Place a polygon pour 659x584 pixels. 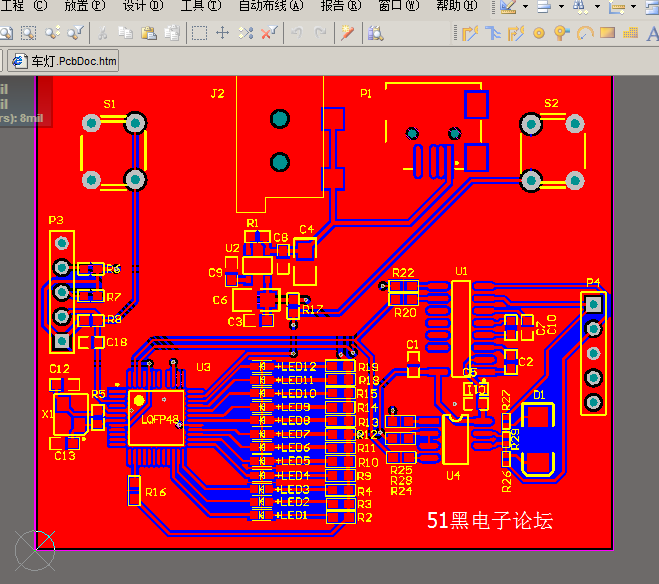630,33
